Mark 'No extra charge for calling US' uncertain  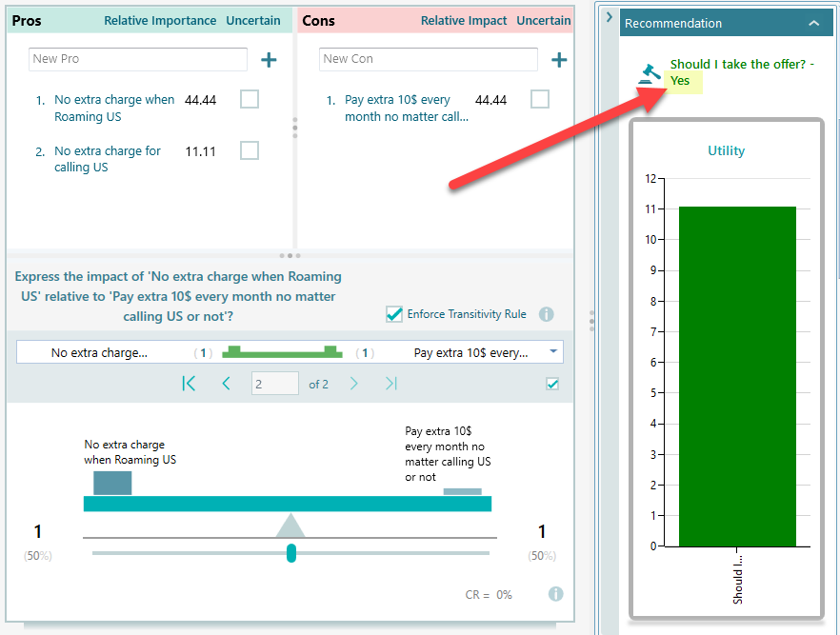point(250,150)
